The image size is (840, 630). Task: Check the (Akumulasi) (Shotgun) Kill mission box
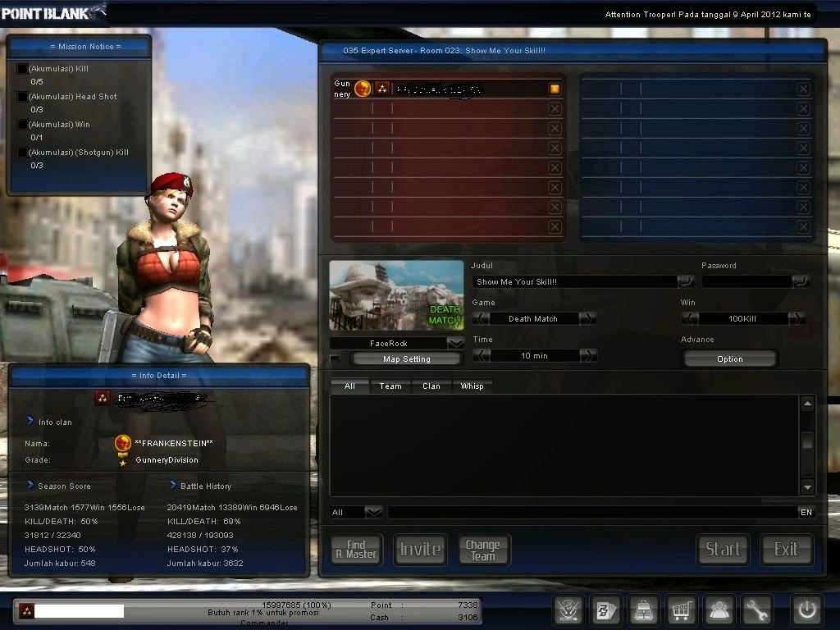[22, 152]
